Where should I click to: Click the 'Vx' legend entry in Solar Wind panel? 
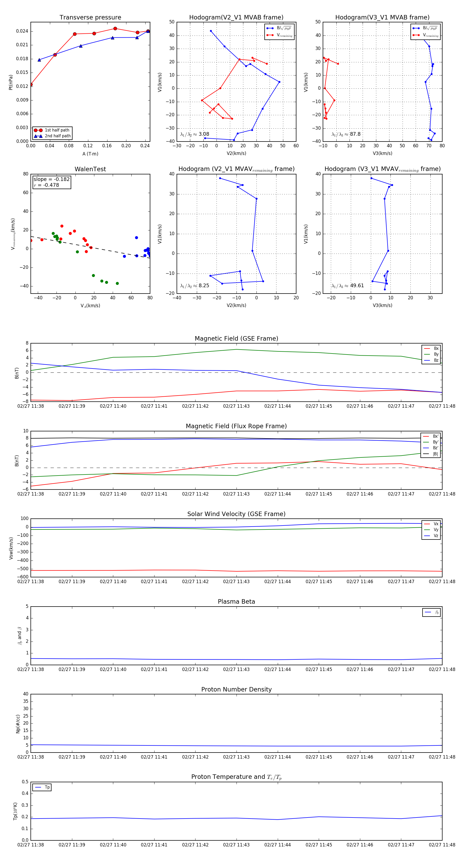431,524
